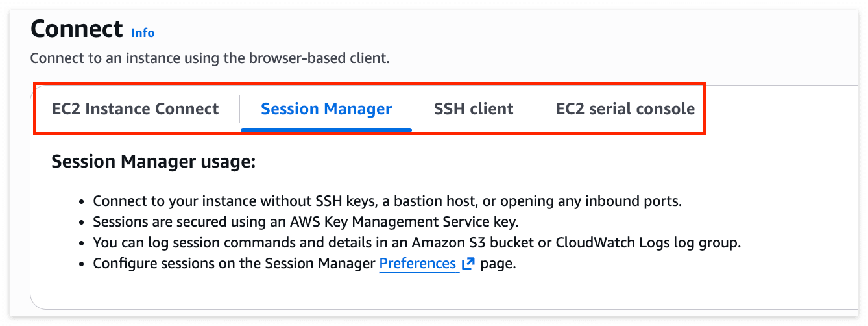Open the Session Manager Preferences link
The height and width of the screenshot is (326, 868).
click(417, 264)
